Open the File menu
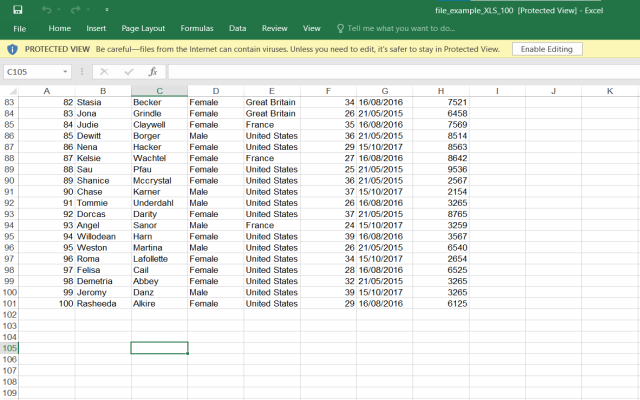The height and width of the screenshot is (400, 640). (19, 28)
